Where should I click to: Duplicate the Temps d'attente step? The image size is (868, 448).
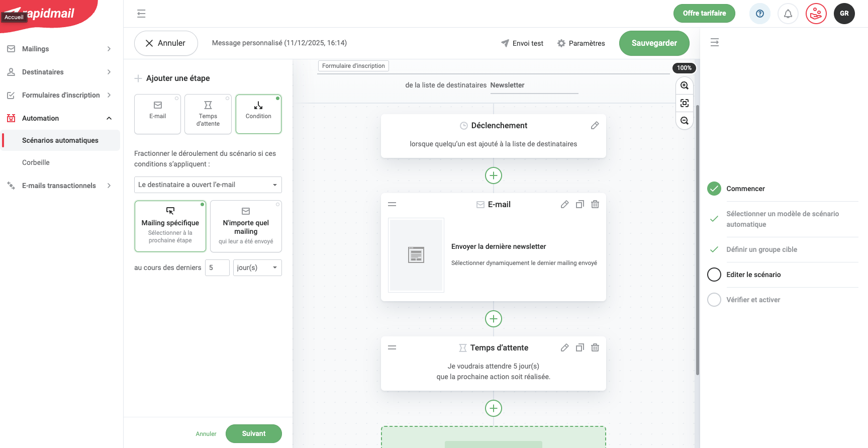(x=580, y=347)
